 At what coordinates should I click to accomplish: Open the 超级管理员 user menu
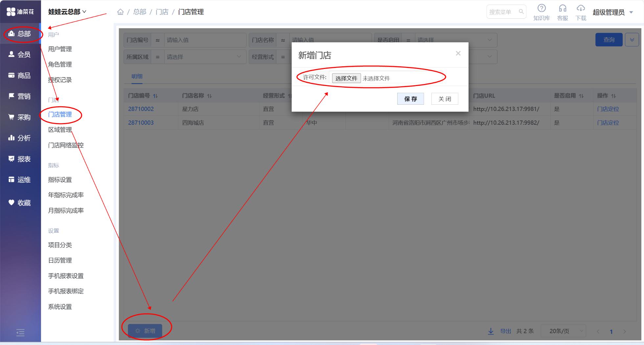(613, 12)
